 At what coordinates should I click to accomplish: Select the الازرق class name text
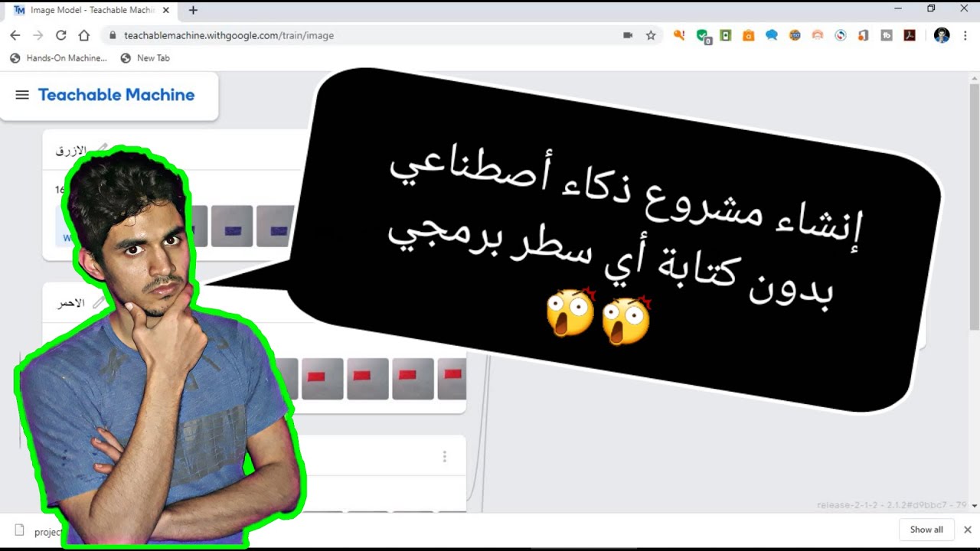tap(70, 151)
